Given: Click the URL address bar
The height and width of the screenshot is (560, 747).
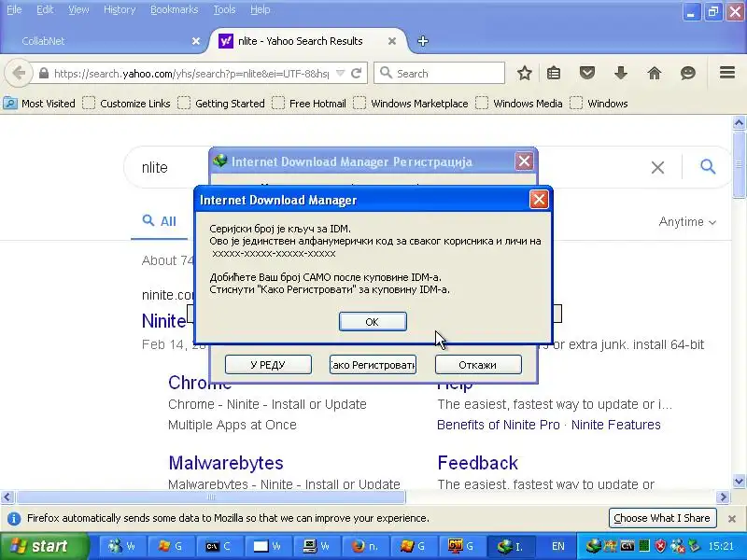Looking at the screenshot, I should 190,74.
